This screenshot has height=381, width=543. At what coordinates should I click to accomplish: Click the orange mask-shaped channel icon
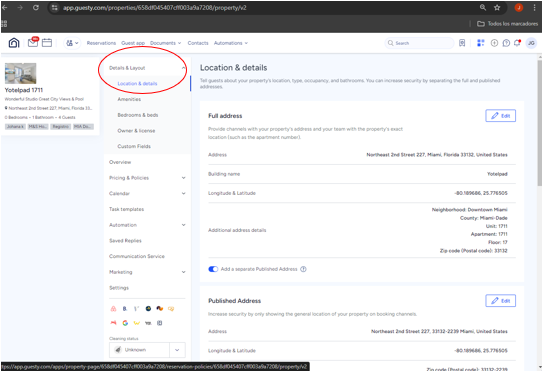click(x=171, y=309)
